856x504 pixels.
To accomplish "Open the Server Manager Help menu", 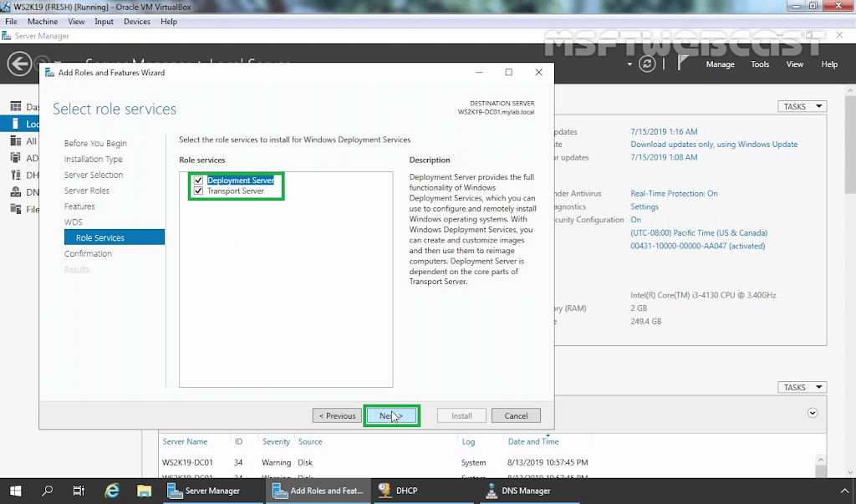I will (829, 64).
